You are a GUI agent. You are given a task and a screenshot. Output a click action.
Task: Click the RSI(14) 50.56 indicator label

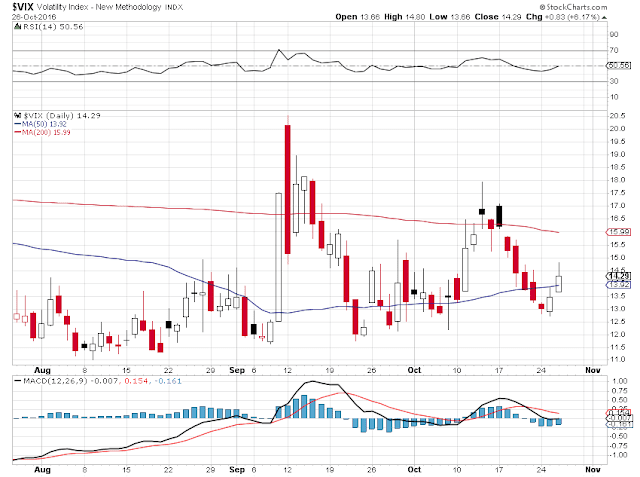pos(53,27)
